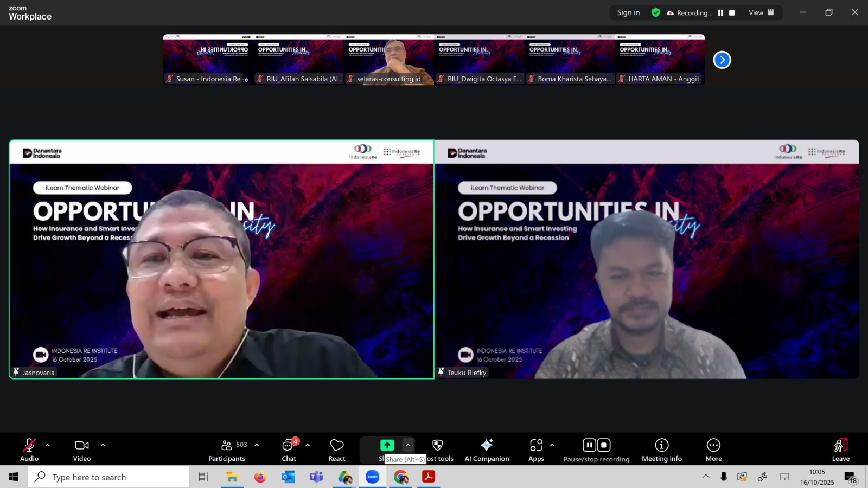Image resolution: width=868 pixels, height=488 pixels.
Task: Click the Windows taskbar search box
Action: (x=108, y=477)
